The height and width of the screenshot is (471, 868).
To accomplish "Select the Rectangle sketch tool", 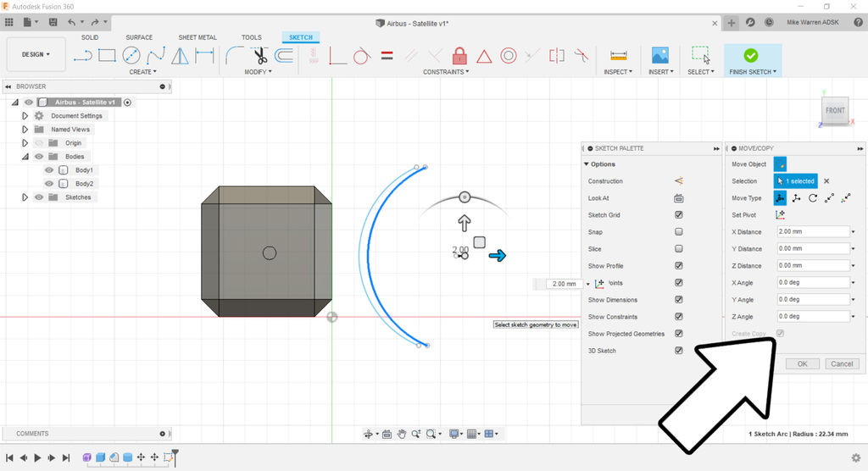I will click(107, 55).
